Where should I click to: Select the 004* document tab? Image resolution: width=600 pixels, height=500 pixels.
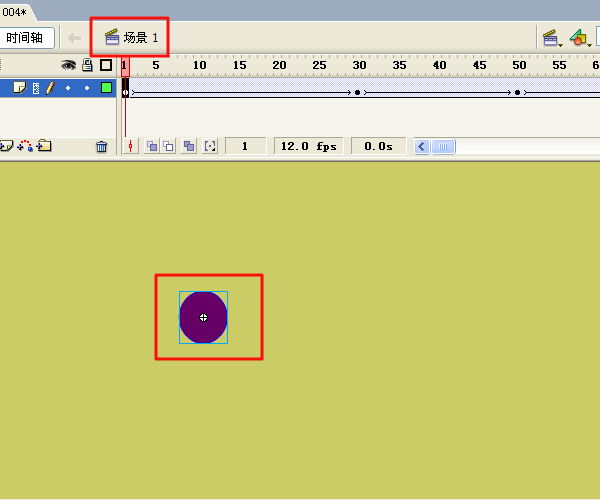[15, 12]
